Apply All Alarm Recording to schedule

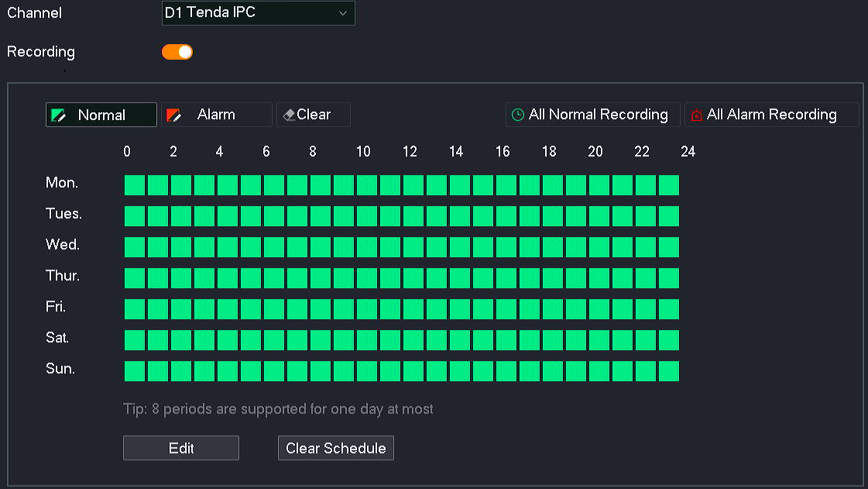771,115
